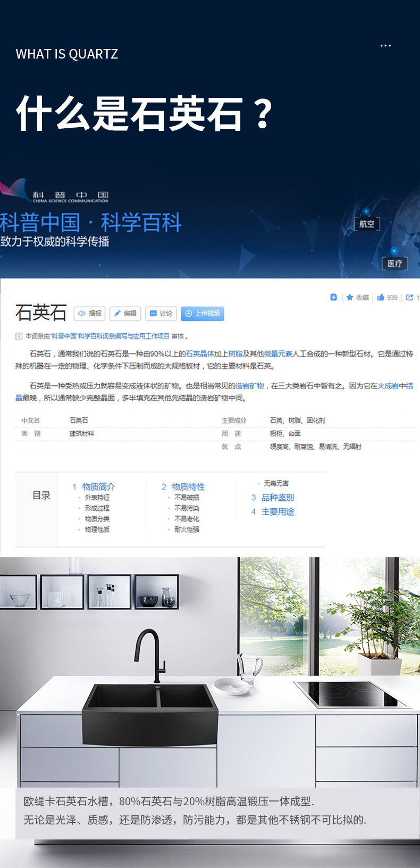420x868 pixels.
Task: Click the 建筑材料 category value
Action: [x=82, y=434]
